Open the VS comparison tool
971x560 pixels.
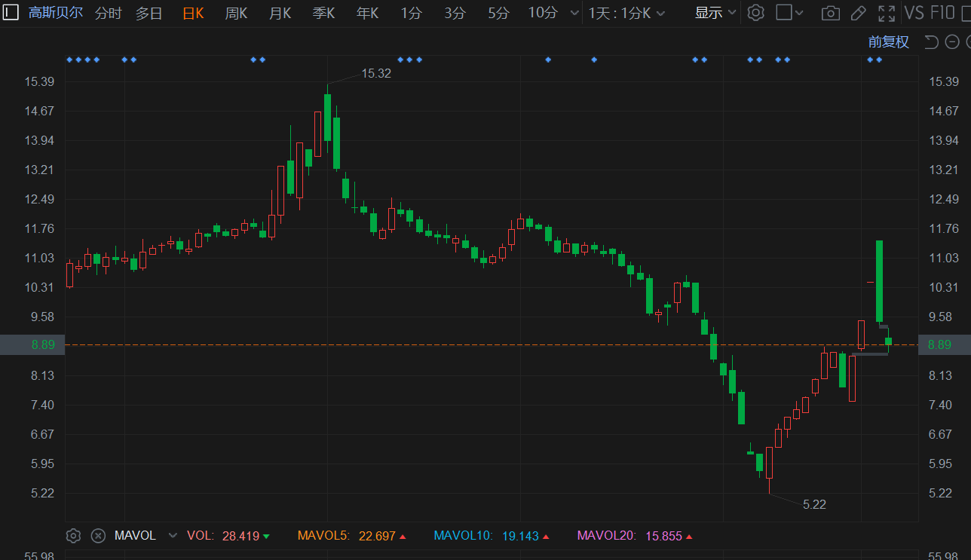pyautogui.click(x=914, y=13)
